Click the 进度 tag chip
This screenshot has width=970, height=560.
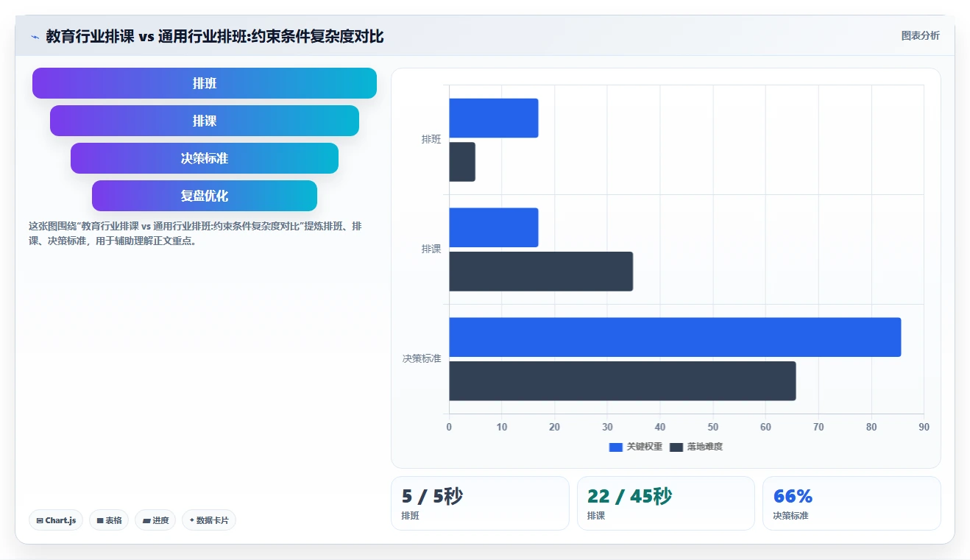point(155,520)
